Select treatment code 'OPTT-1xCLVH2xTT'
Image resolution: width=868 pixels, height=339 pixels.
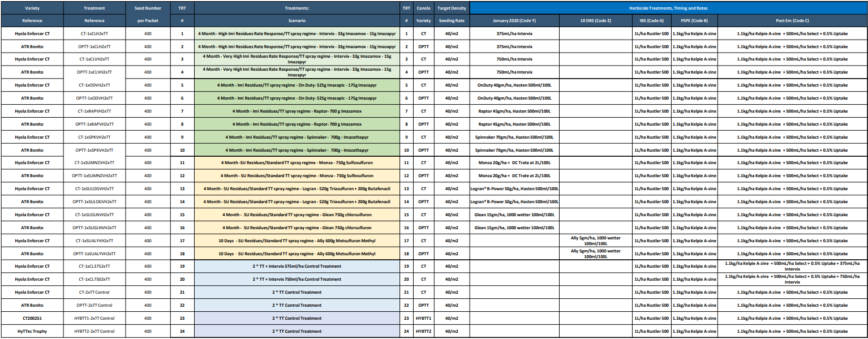94,72
